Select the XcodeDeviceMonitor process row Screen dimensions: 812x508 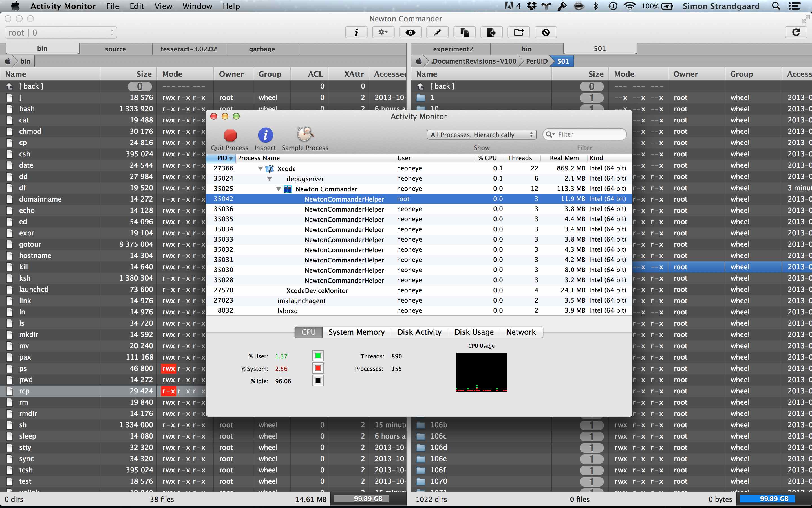pyautogui.click(x=419, y=290)
